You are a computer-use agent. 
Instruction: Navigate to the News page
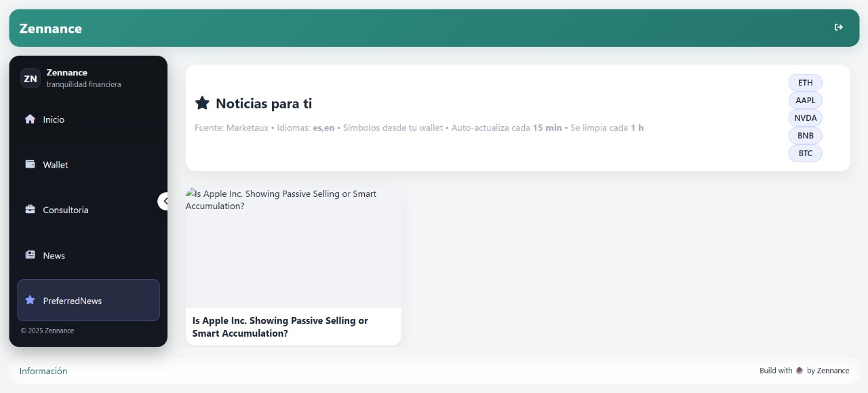point(88,255)
